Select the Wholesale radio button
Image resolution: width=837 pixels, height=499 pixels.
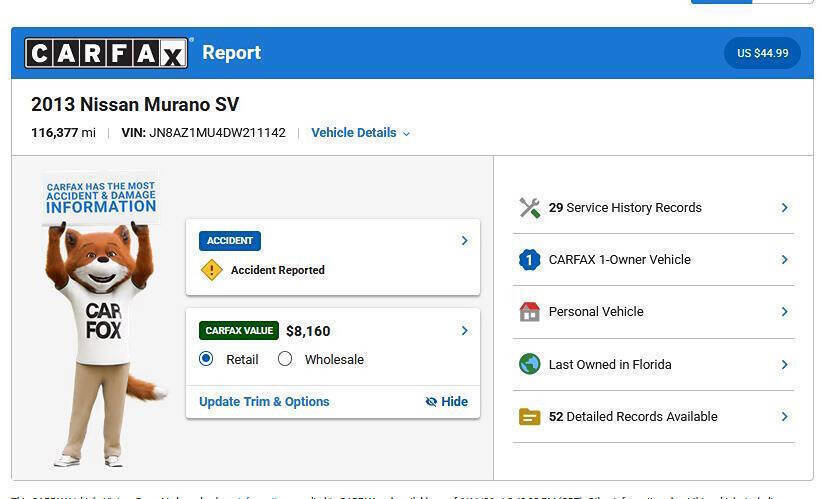(x=285, y=359)
